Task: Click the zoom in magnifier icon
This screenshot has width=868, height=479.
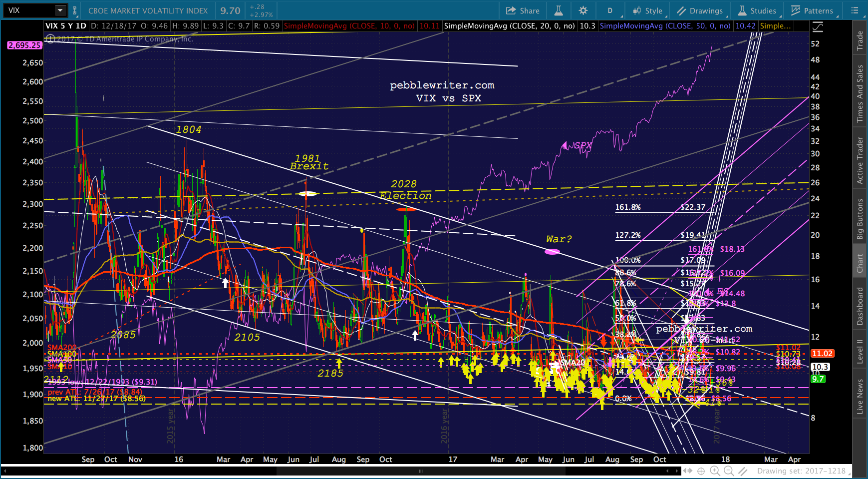Action: coord(715,471)
